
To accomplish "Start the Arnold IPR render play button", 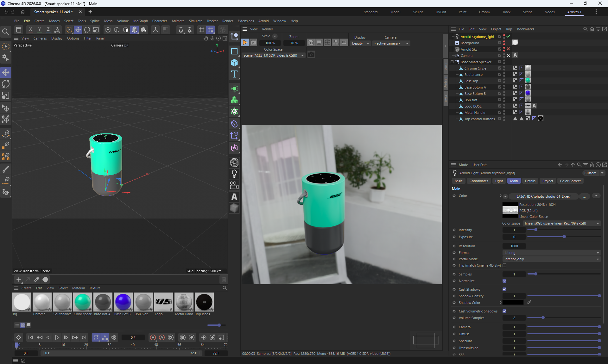I will point(245,42).
